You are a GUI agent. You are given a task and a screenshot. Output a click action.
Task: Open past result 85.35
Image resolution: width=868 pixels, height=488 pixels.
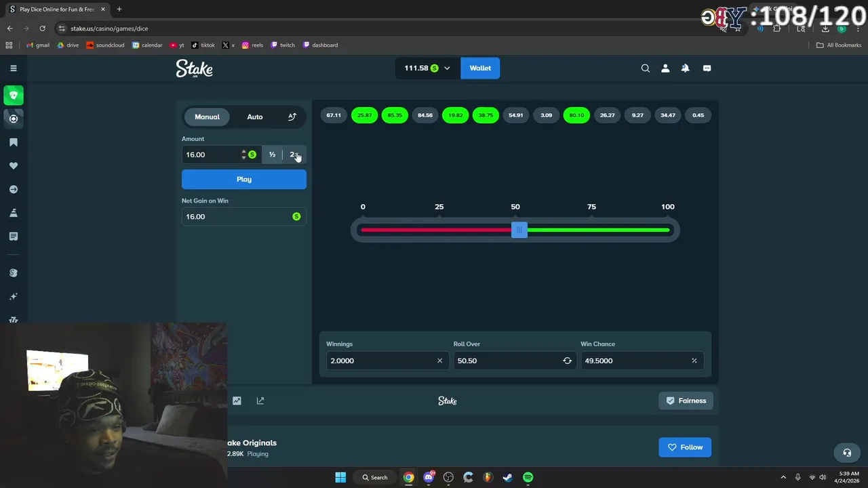395,115
